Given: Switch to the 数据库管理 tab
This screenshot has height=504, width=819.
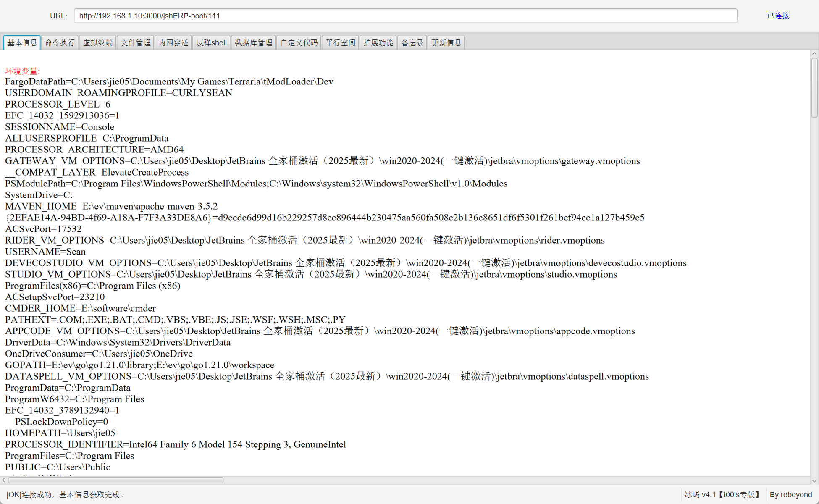Looking at the screenshot, I should click(x=253, y=43).
